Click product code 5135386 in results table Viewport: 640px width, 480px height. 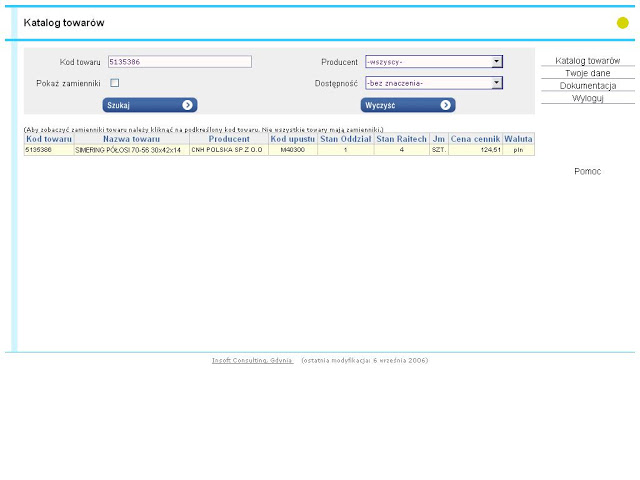pos(38,149)
